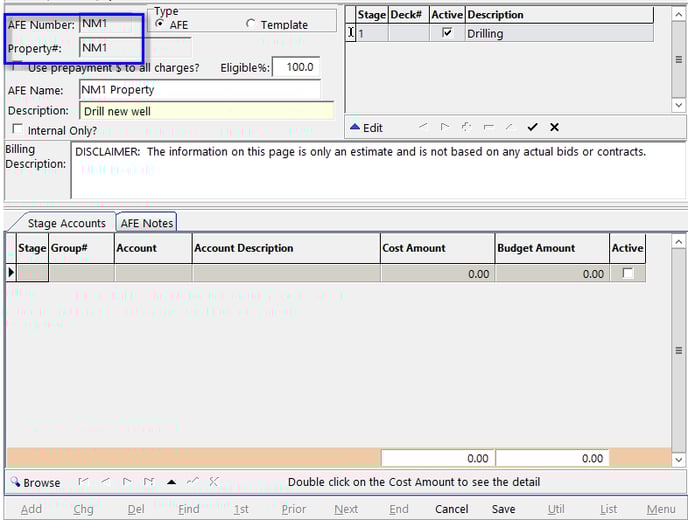Click the edit stage record pencil icon

(509, 127)
